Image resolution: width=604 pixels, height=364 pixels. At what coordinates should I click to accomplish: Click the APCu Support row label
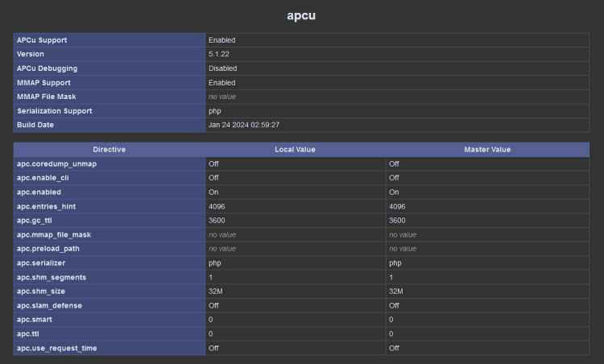pos(43,40)
